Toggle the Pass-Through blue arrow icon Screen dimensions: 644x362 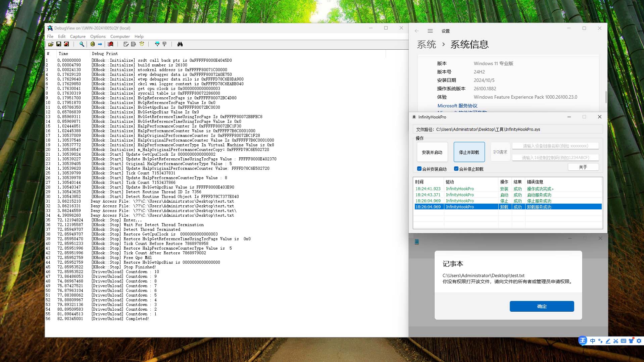[100, 44]
